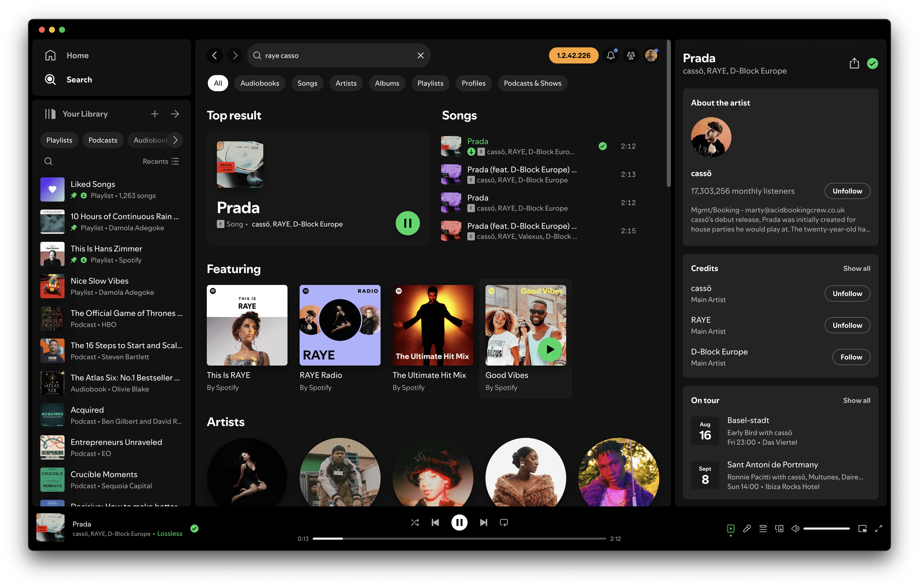Toggle the Now Playing view button
The height and width of the screenshot is (588, 919).
click(x=731, y=529)
